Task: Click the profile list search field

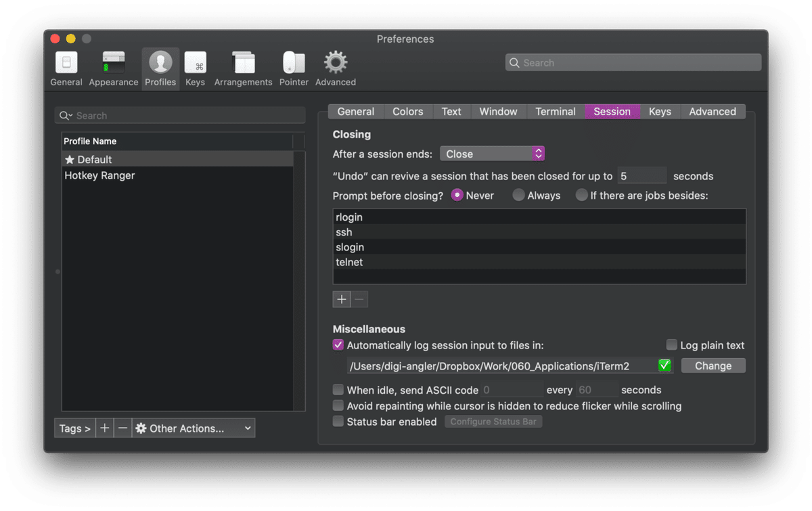Action: 179,116
